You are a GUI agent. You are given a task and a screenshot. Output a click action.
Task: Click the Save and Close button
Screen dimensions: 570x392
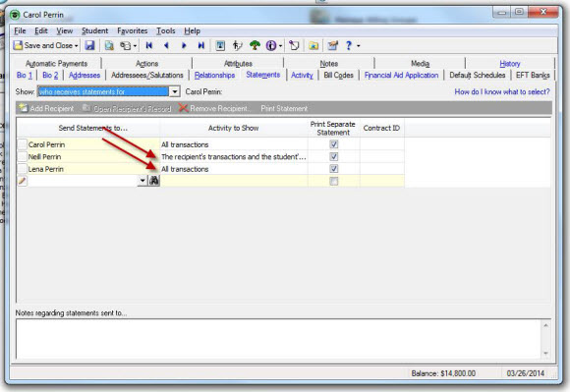pos(43,45)
